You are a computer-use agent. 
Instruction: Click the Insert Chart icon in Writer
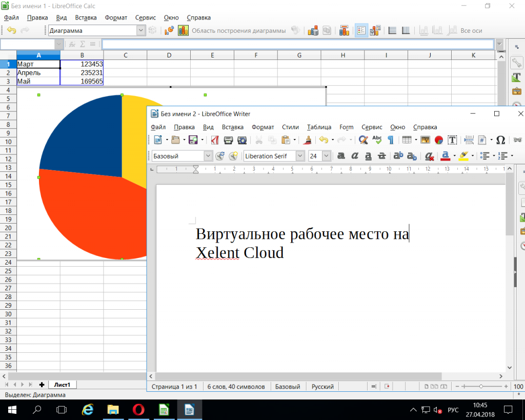[439, 140]
